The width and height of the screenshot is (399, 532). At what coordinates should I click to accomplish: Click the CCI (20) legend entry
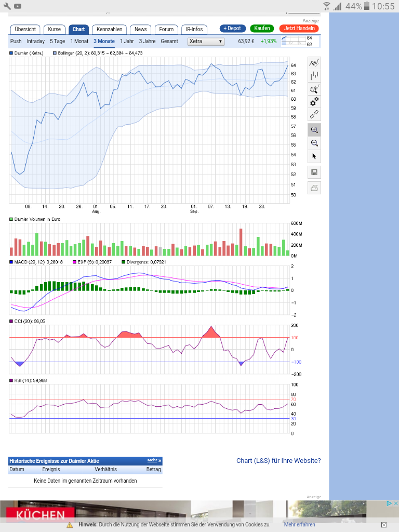click(27, 321)
